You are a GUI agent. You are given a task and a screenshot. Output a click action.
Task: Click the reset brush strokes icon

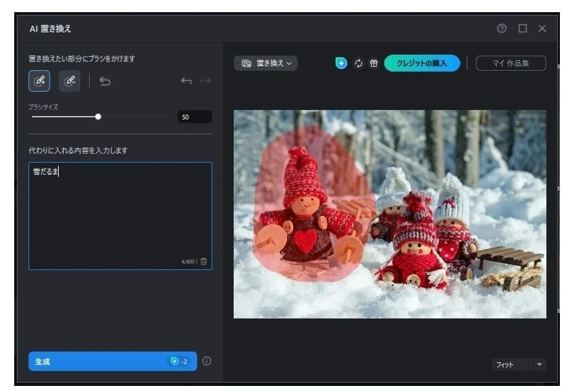point(105,80)
